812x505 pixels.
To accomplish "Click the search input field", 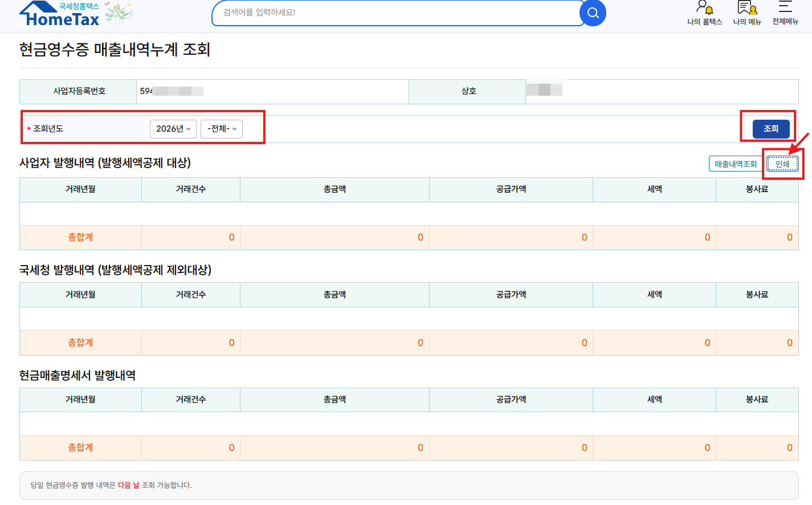I will coord(396,13).
